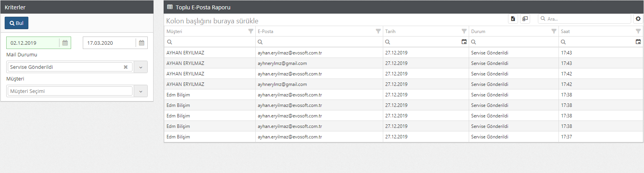The height and width of the screenshot is (173, 644).
Task: Click the ayhnerylmz@gmail.com cell at 17:42
Action: (282, 84)
